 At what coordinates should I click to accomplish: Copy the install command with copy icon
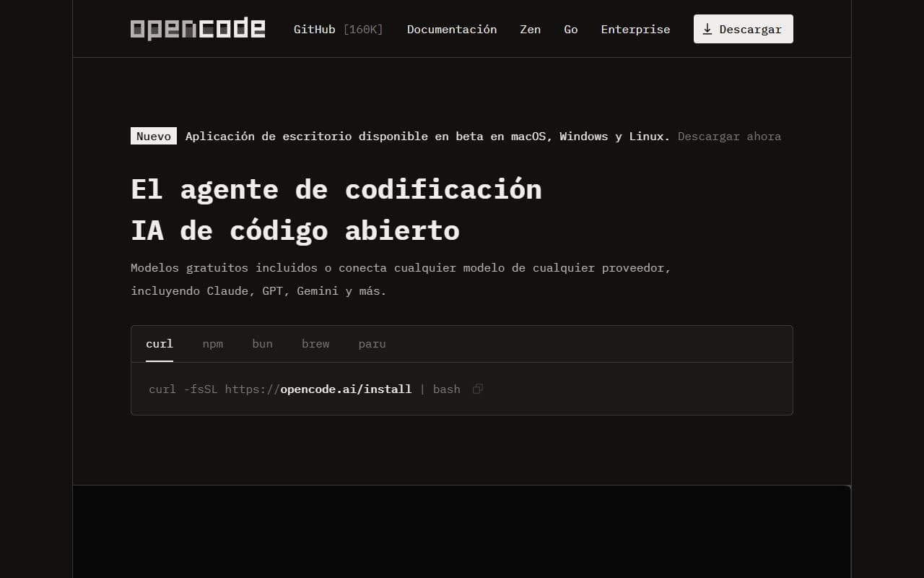click(x=478, y=389)
